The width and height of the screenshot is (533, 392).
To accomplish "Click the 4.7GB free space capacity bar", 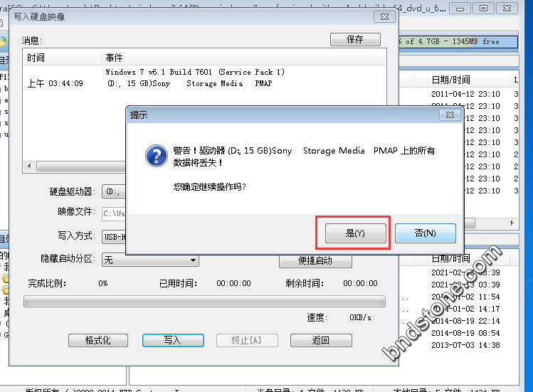I will (x=458, y=42).
